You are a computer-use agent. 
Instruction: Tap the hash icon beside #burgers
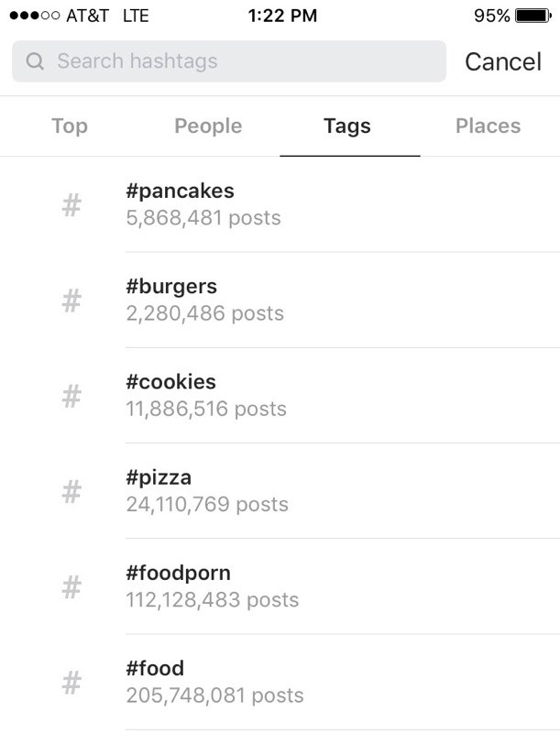[x=71, y=301]
